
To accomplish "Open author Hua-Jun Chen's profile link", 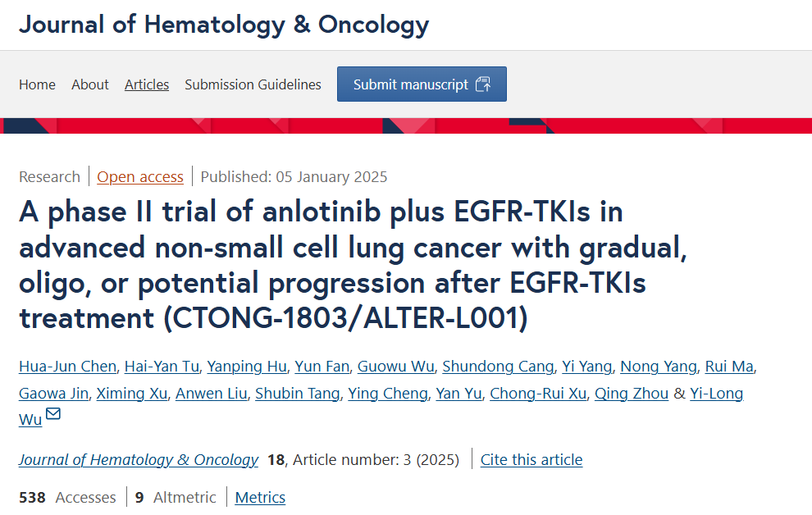I will click(x=67, y=367).
